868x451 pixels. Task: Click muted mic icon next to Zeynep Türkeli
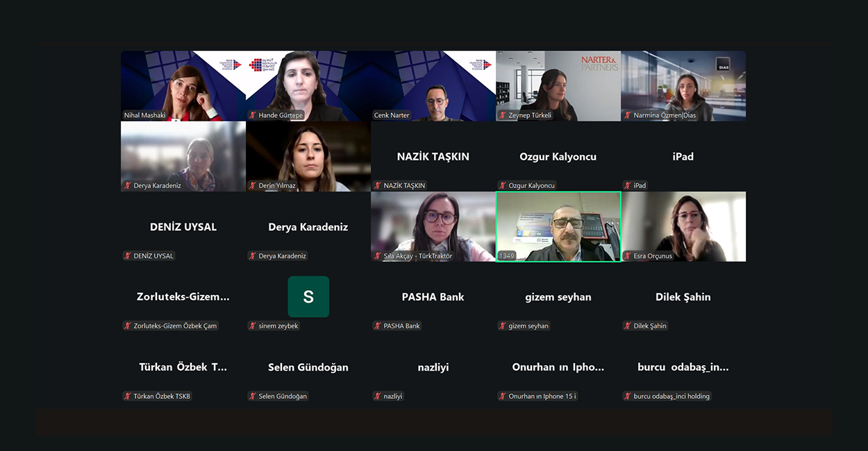tap(503, 115)
